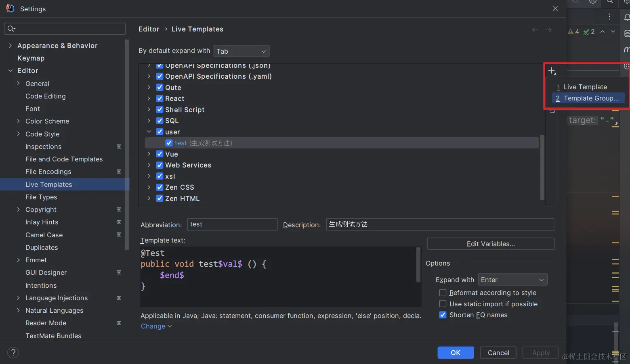Click the disabled Apply button
Viewport: 630px width, 364px height.
(x=541, y=353)
